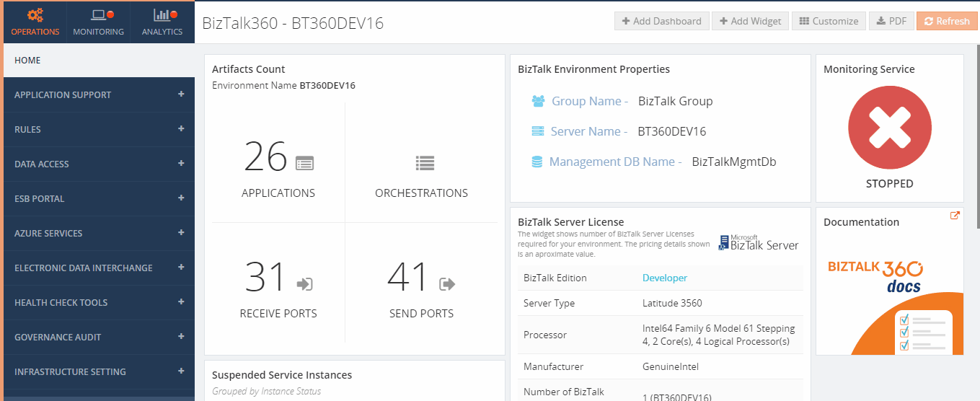Expand the Azure Services section
Screen dimensions: 980x401
pyautogui.click(x=99, y=233)
